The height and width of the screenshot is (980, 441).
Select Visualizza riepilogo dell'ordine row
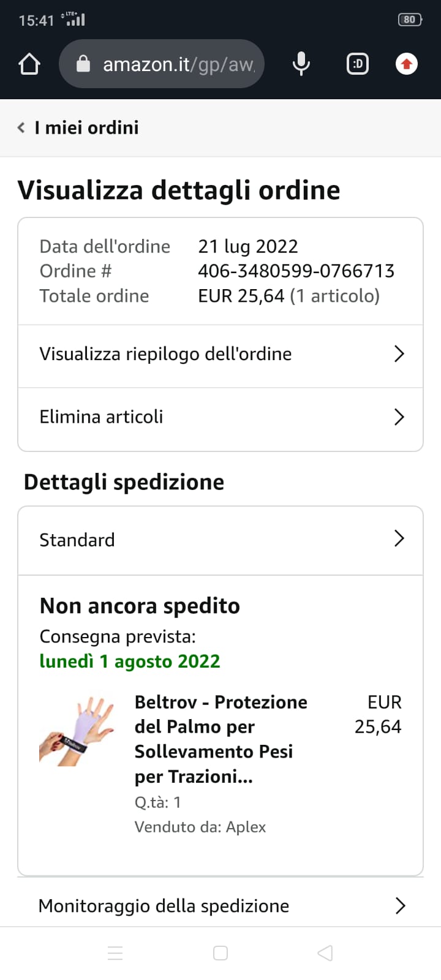(165, 354)
